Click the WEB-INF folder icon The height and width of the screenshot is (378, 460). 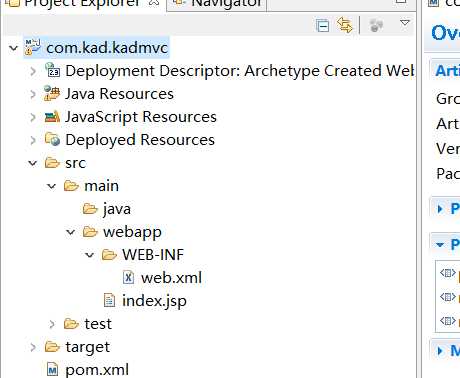tap(109, 255)
